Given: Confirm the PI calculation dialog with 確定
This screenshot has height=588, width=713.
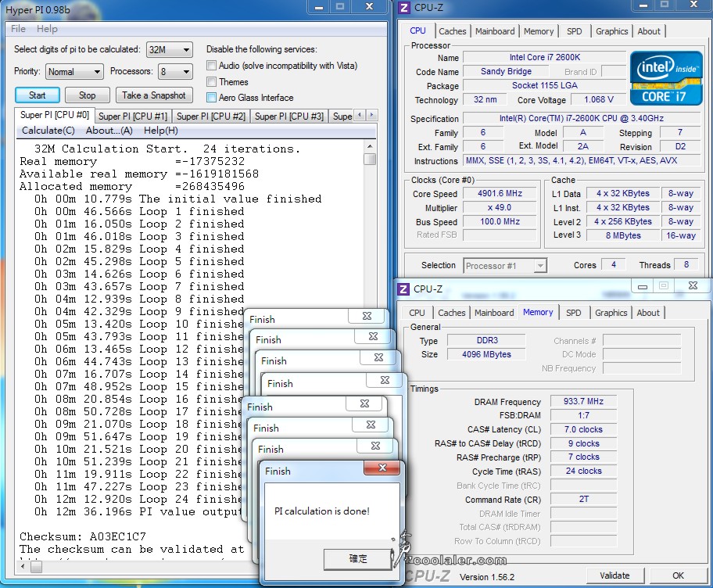Looking at the screenshot, I should (x=358, y=559).
